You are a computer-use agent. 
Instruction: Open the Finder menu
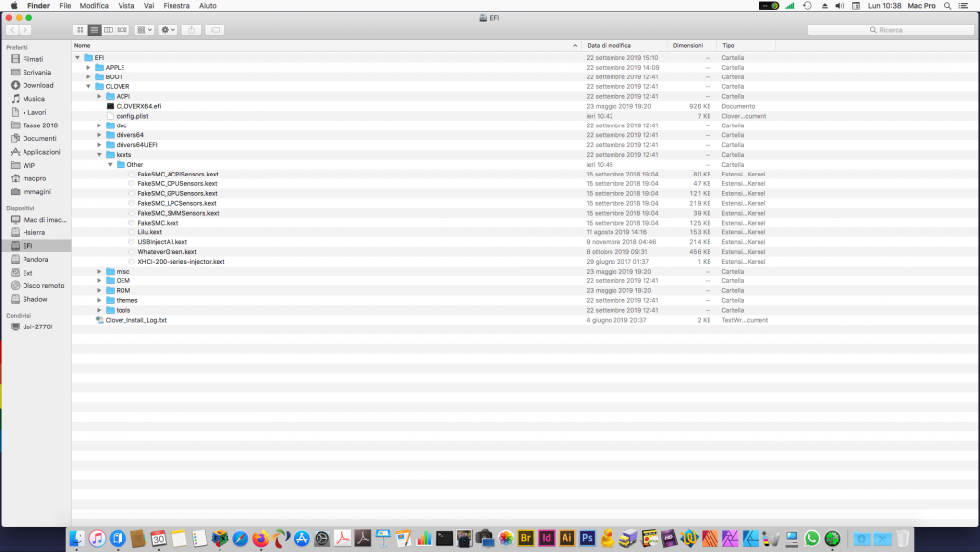[39, 6]
